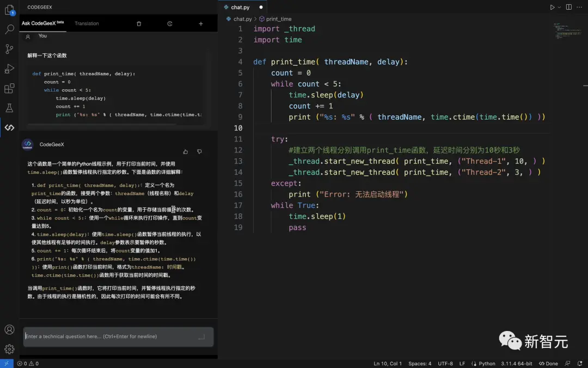Image resolution: width=588 pixels, height=368 pixels.
Task: Click chat.py in the breadcrumb
Action: coord(242,19)
